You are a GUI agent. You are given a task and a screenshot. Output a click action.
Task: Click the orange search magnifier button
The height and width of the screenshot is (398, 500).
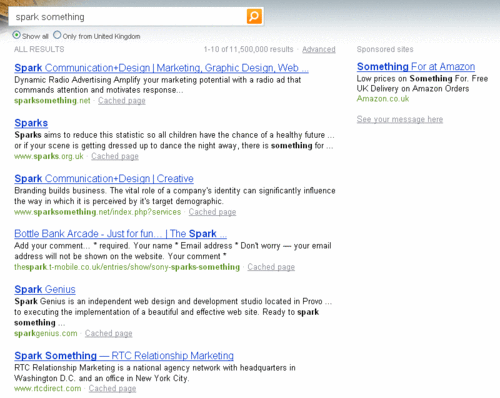254,16
